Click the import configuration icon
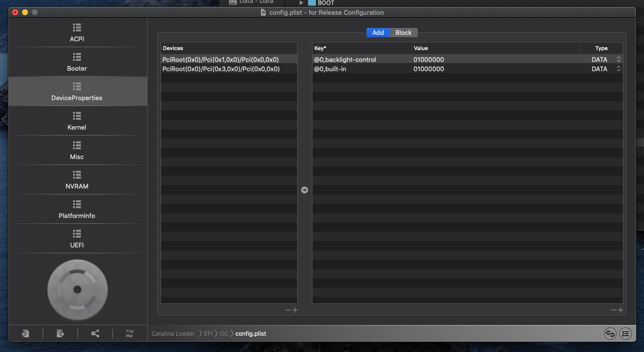Image resolution: width=644 pixels, height=352 pixels. [x=25, y=333]
